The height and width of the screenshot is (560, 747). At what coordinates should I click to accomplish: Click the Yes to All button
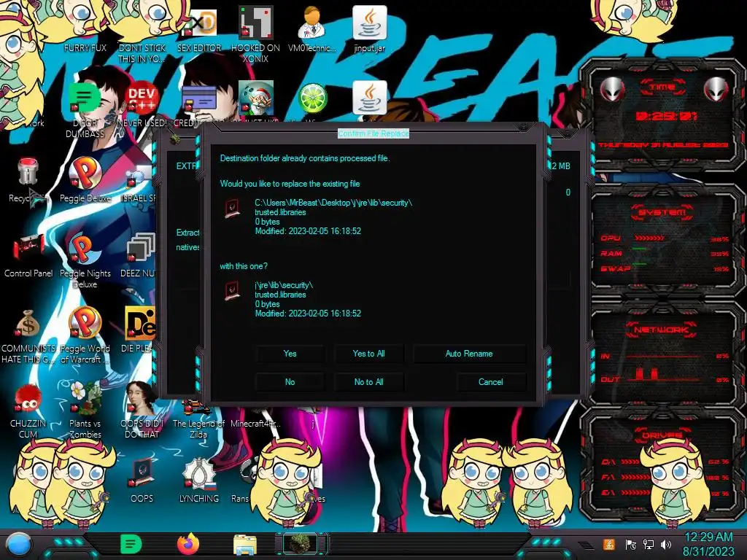tap(368, 354)
